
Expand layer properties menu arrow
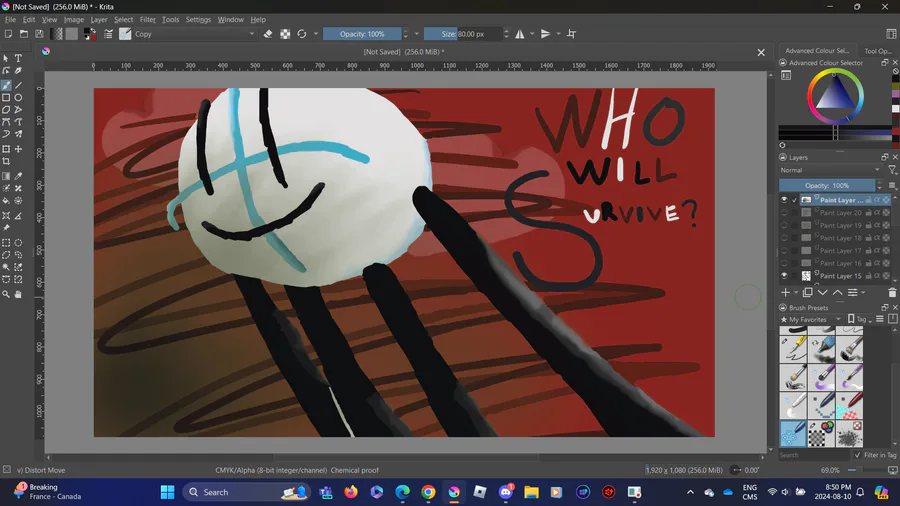pos(863,293)
